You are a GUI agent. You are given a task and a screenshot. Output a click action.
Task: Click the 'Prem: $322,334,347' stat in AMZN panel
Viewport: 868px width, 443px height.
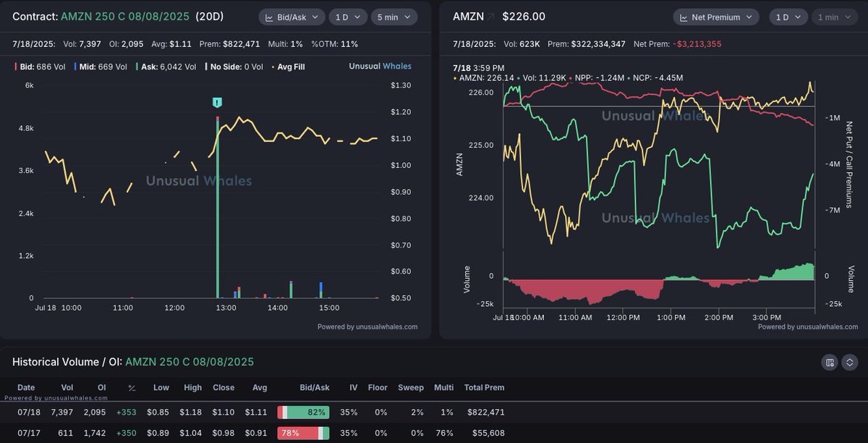tap(587, 44)
